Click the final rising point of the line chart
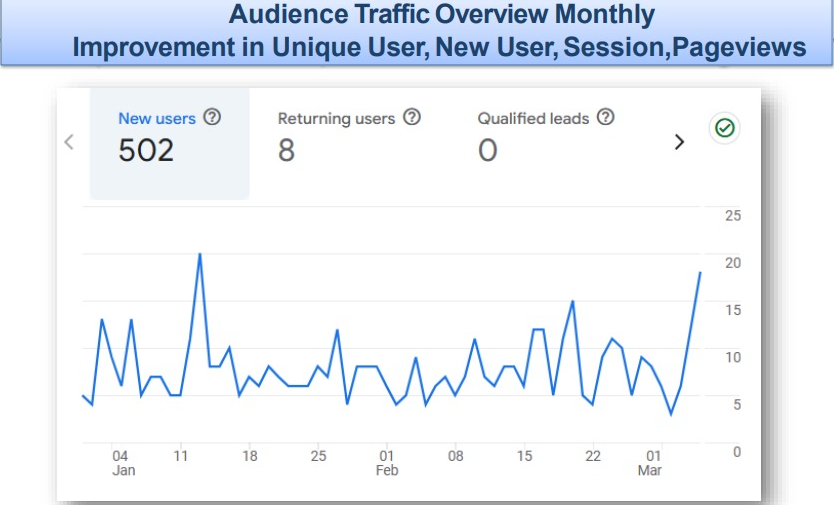The height and width of the screenshot is (505, 834). pos(700,272)
